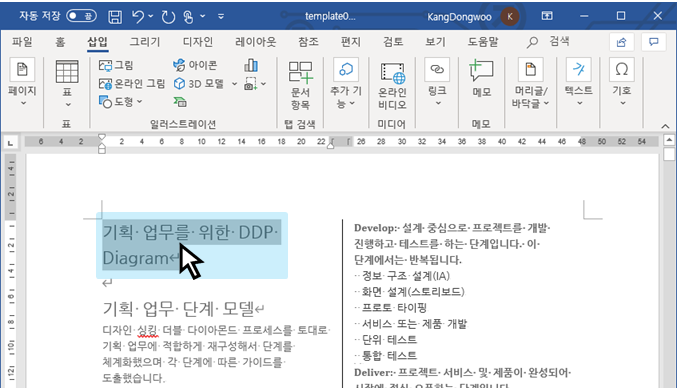Open the 파일 tab
678x388 pixels.
(x=22, y=42)
